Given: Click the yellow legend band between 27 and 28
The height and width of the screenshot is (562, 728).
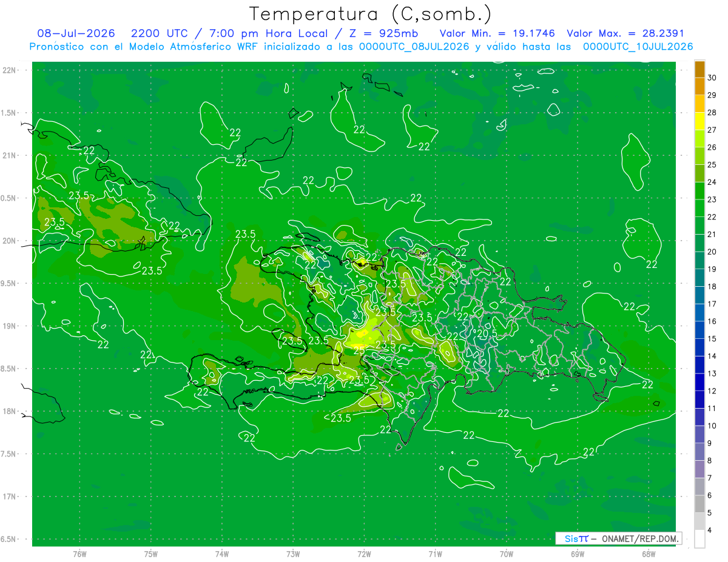Looking at the screenshot, I should point(699,121).
